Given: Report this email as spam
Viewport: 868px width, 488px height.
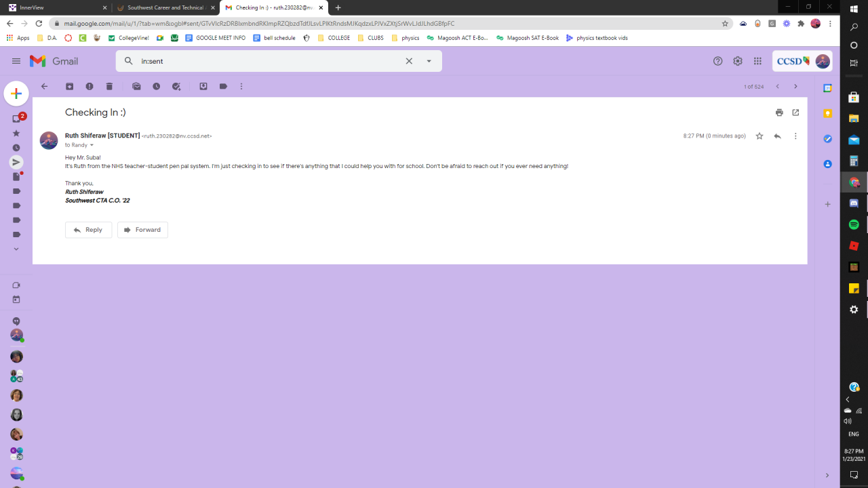Looking at the screenshot, I should (90, 87).
